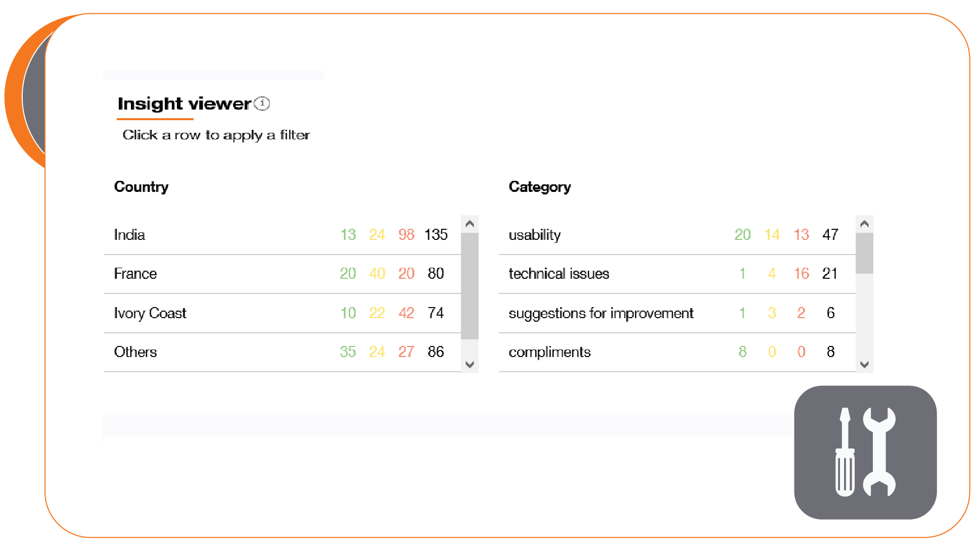Click the Category list scrollbar thumb

[x=864, y=253]
